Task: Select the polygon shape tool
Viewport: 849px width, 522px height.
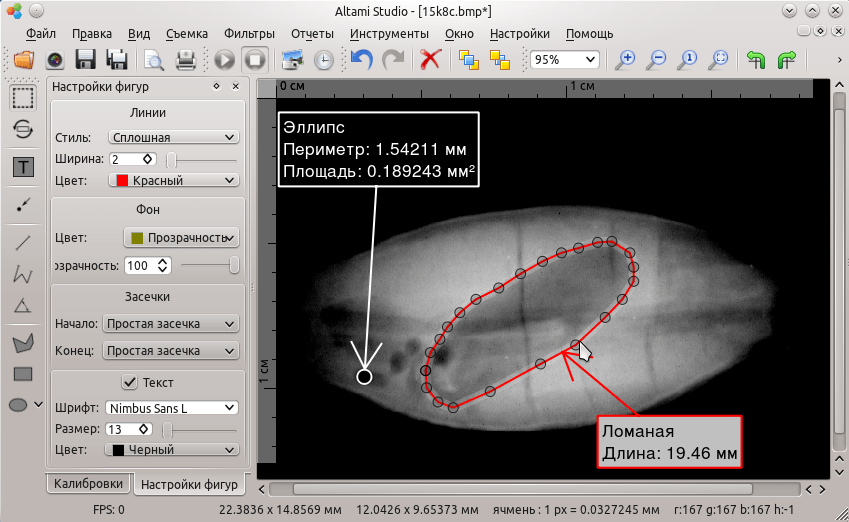Action: [x=23, y=343]
